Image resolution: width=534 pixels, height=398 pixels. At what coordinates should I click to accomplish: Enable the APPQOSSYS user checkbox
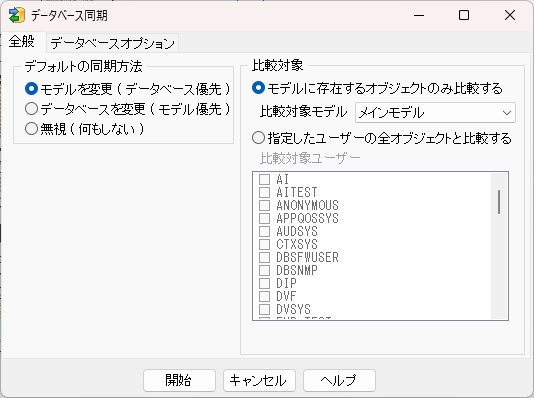(x=264, y=218)
